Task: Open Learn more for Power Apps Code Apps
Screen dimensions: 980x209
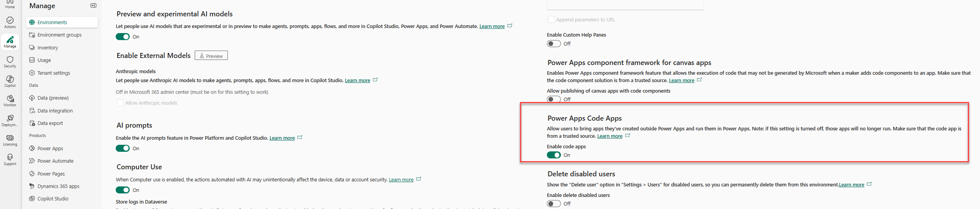Action: pos(610,136)
